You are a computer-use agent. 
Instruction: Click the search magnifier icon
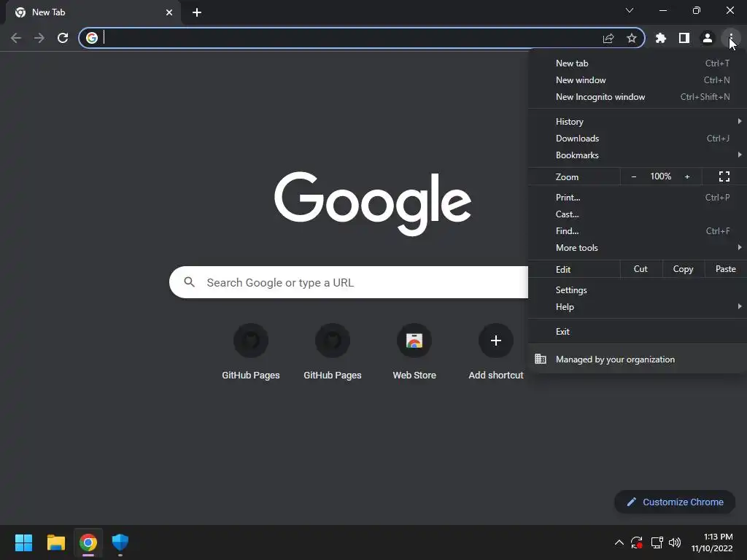[189, 282]
